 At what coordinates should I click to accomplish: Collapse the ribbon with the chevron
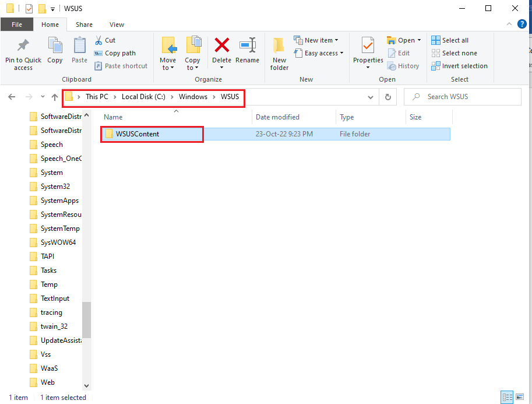tap(509, 24)
